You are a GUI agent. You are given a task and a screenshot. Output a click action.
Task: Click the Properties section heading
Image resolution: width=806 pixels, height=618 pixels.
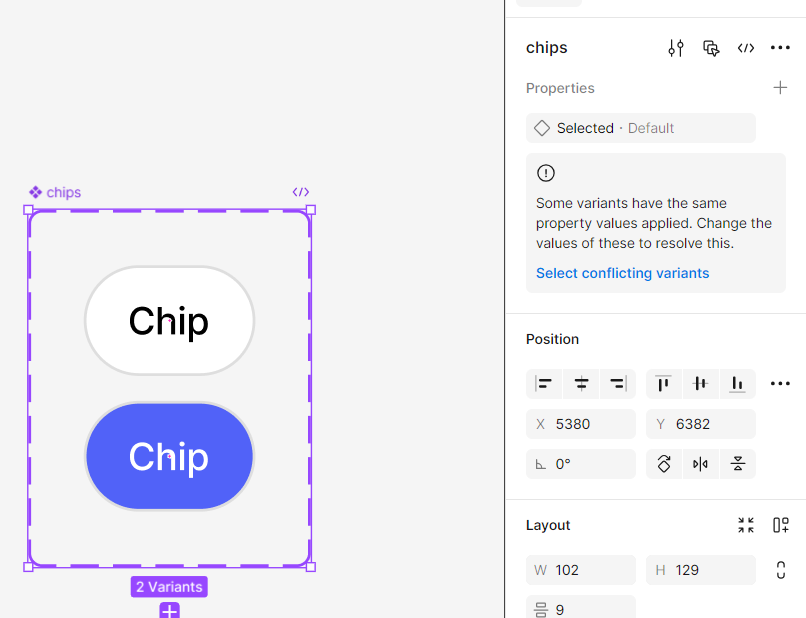coord(560,88)
